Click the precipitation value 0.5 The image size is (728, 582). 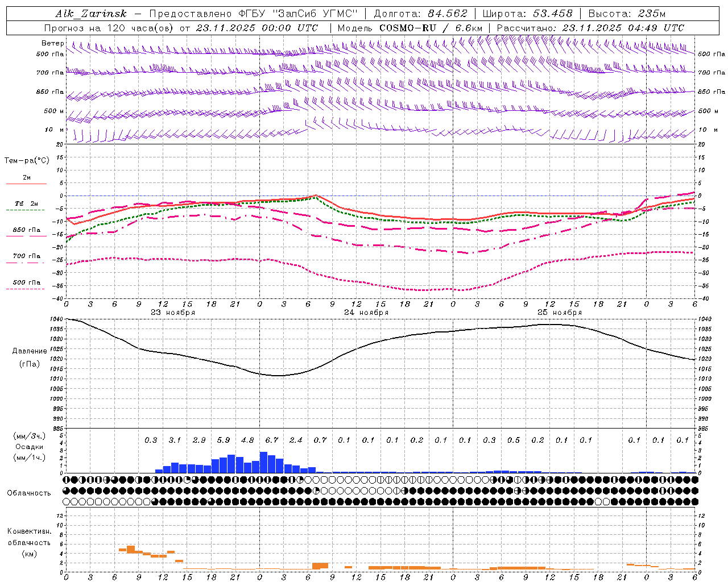(514, 440)
